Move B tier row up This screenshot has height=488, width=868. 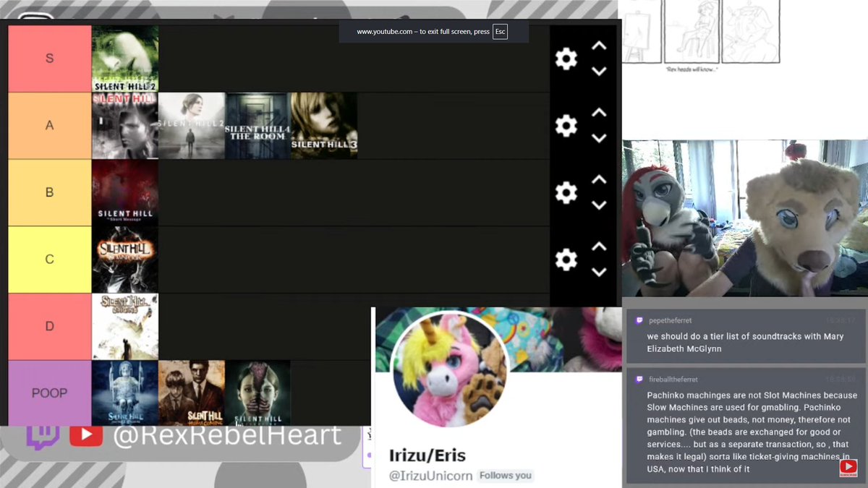pyautogui.click(x=598, y=179)
